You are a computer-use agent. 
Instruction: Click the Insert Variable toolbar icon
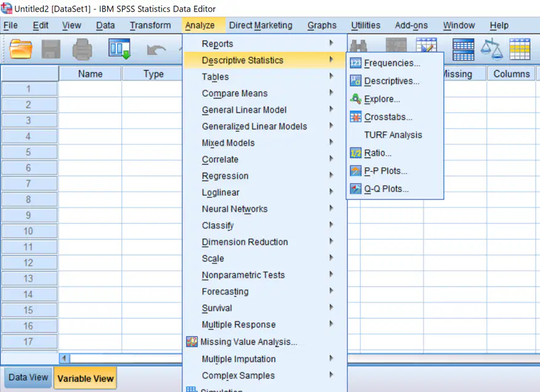pyautogui.click(x=426, y=45)
